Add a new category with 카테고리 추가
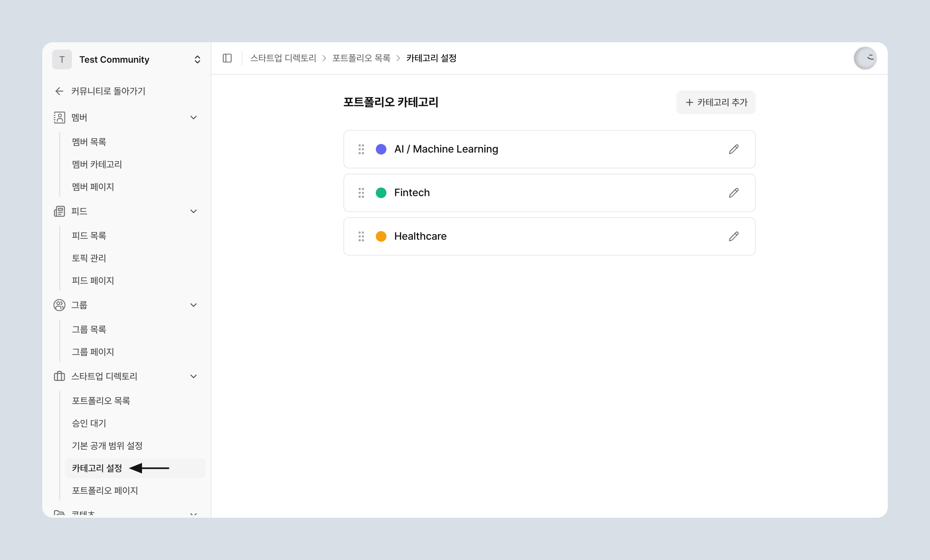Screen dimensions: 930x560 pyautogui.click(x=716, y=102)
